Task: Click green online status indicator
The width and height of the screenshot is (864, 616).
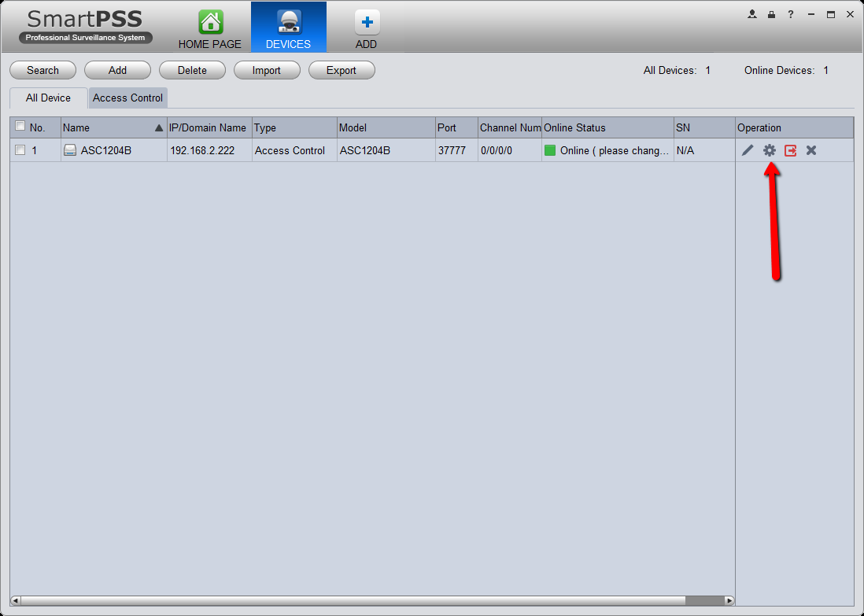Action: (550, 150)
